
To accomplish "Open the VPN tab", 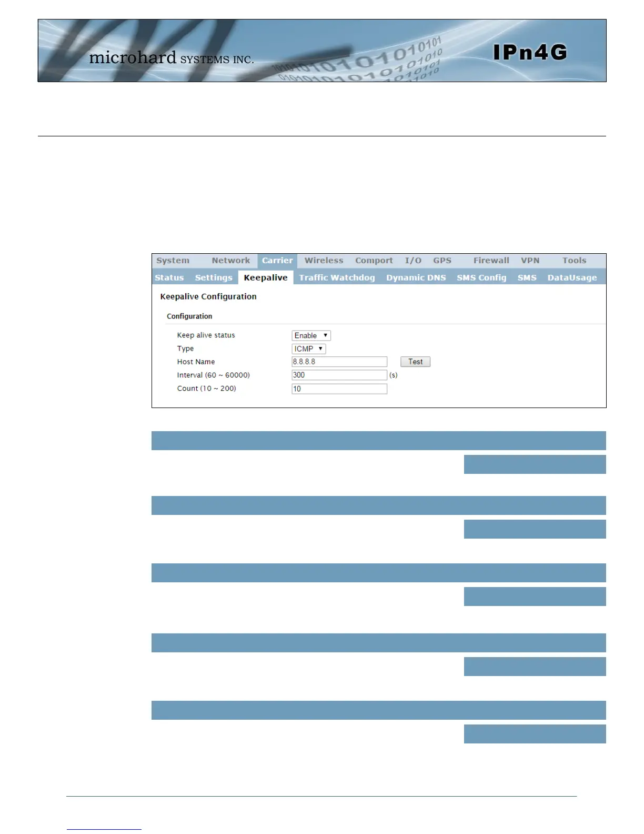I will (530, 261).
